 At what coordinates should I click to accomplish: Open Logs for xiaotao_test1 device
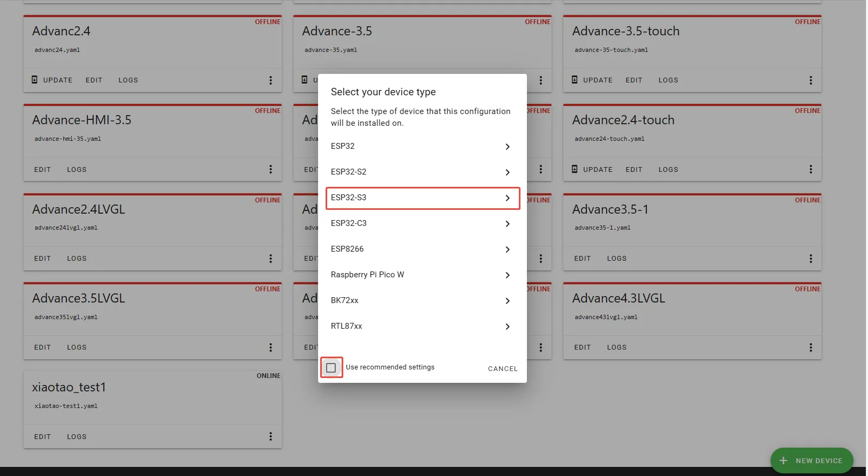click(x=77, y=437)
